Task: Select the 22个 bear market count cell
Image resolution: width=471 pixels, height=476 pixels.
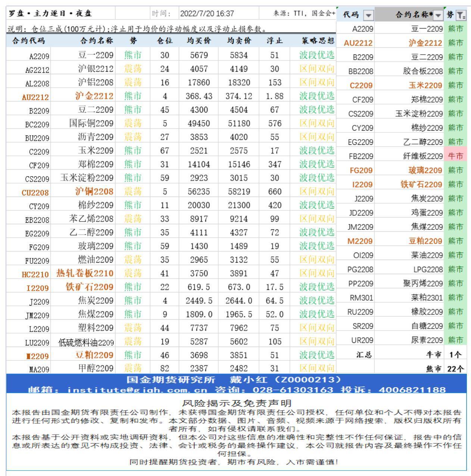Action: point(456,369)
